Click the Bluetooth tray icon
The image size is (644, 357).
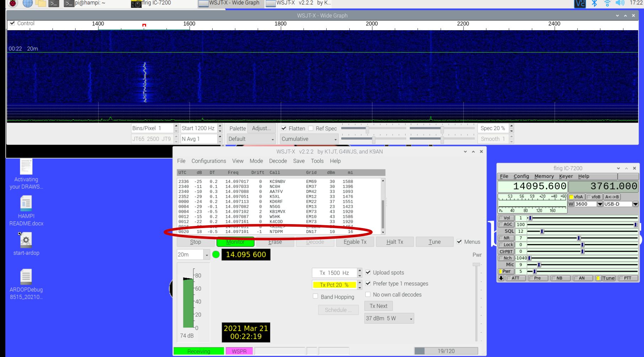[x=594, y=3]
